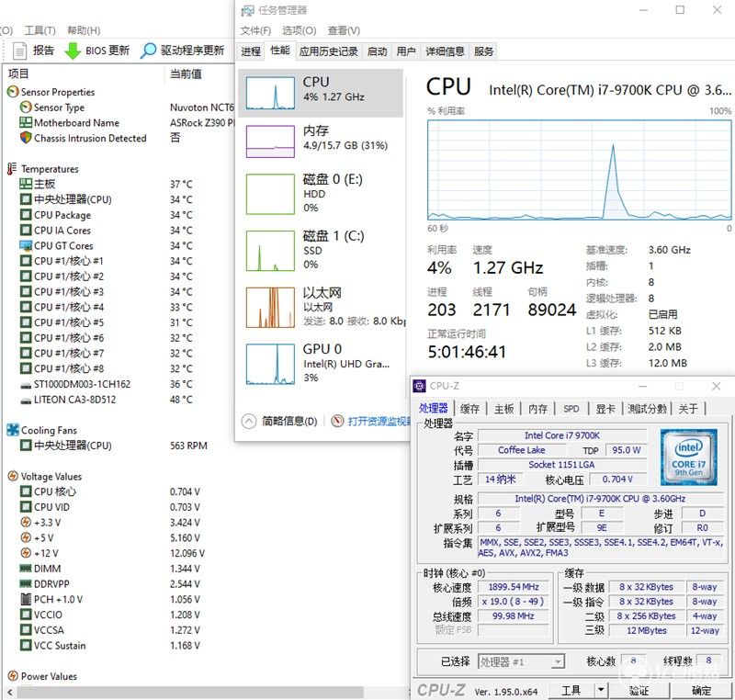Viewport: 735px width, 700px height.
Task: Open the 工具 dropdown arrow in CPU-Z
Action: click(x=600, y=690)
